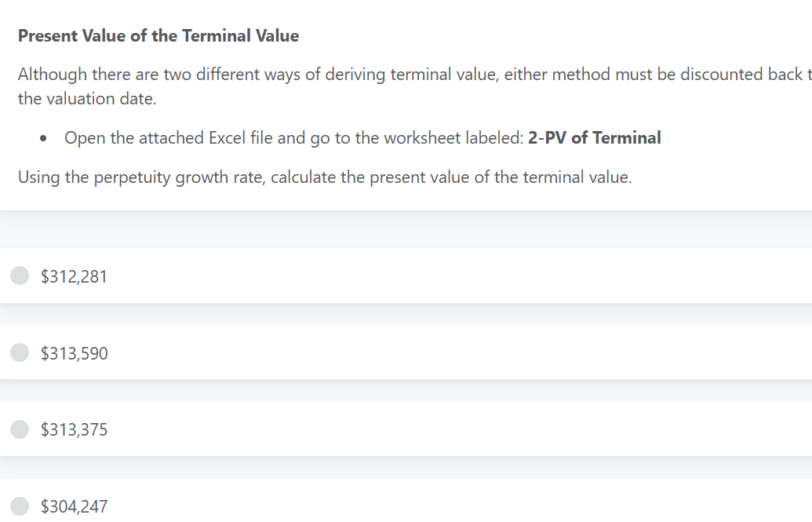
Task: Click the $313,375 answer label text
Action: tap(74, 429)
